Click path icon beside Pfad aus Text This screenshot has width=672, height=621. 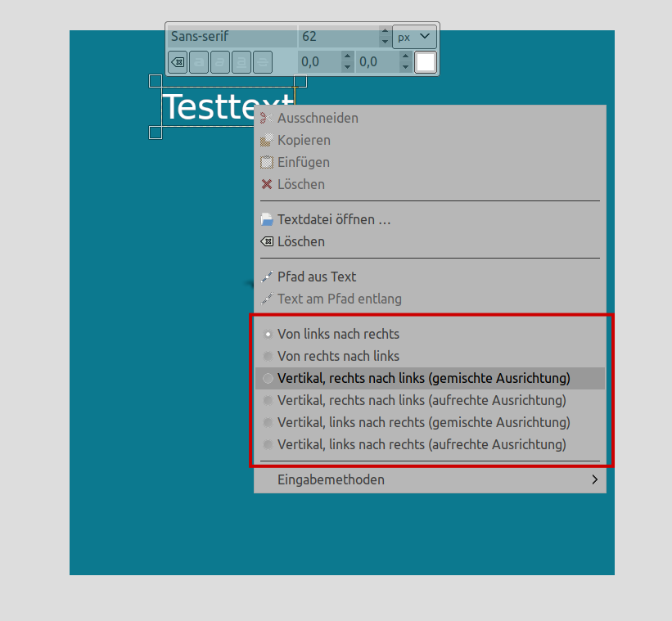(x=267, y=277)
